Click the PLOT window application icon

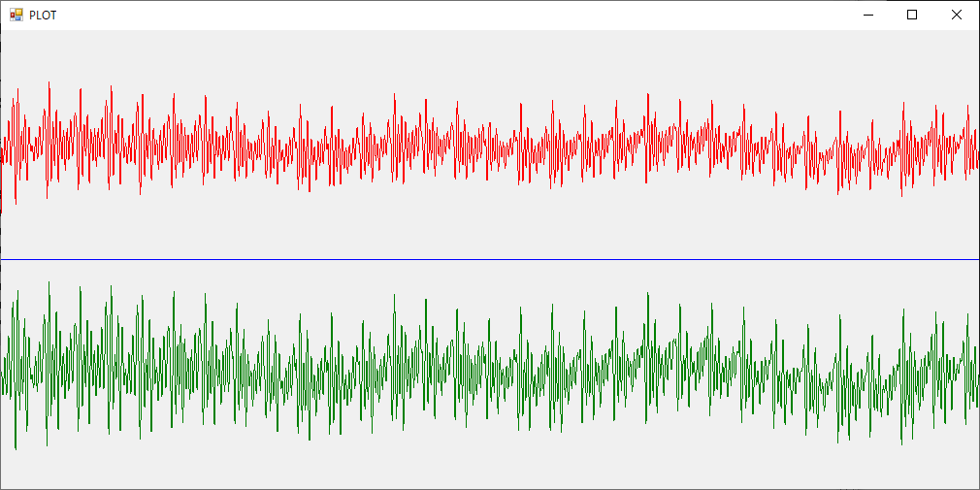coord(16,15)
